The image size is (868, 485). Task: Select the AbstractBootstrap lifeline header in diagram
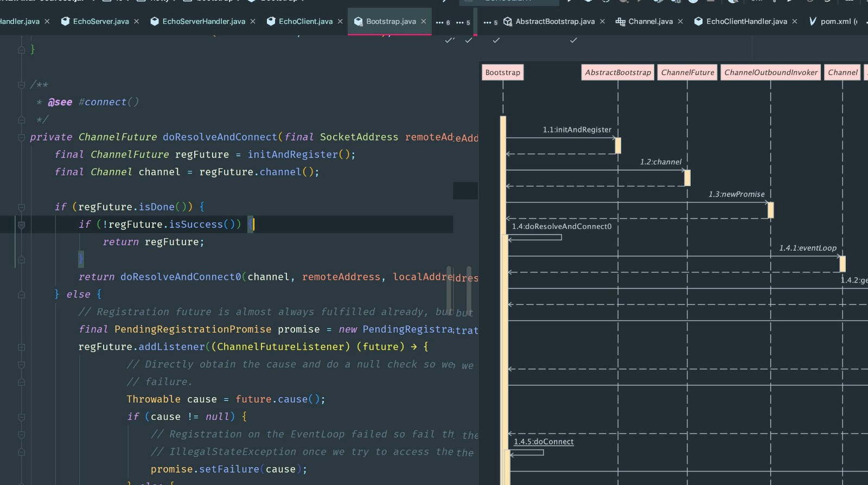[x=617, y=73]
